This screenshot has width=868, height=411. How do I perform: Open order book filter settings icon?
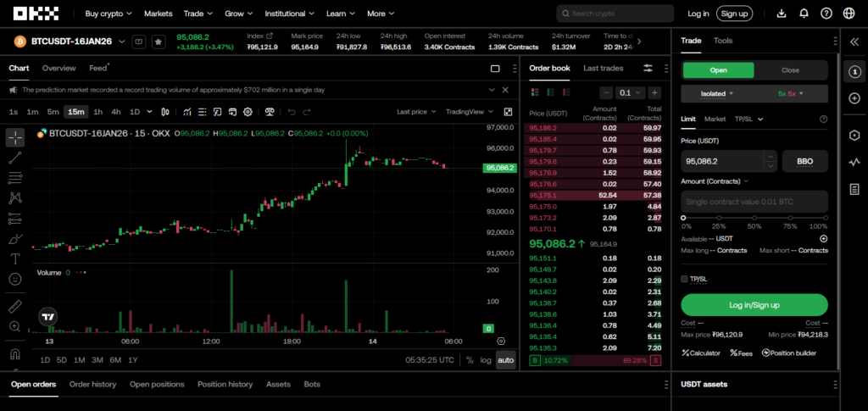(648, 68)
